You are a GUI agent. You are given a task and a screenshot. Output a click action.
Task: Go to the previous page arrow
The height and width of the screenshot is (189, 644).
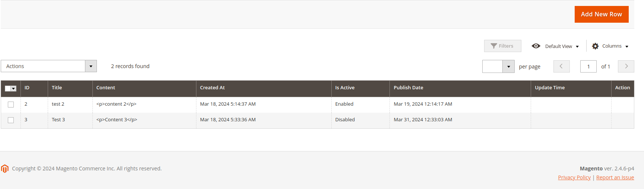pyautogui.click(x=561, y=66)
